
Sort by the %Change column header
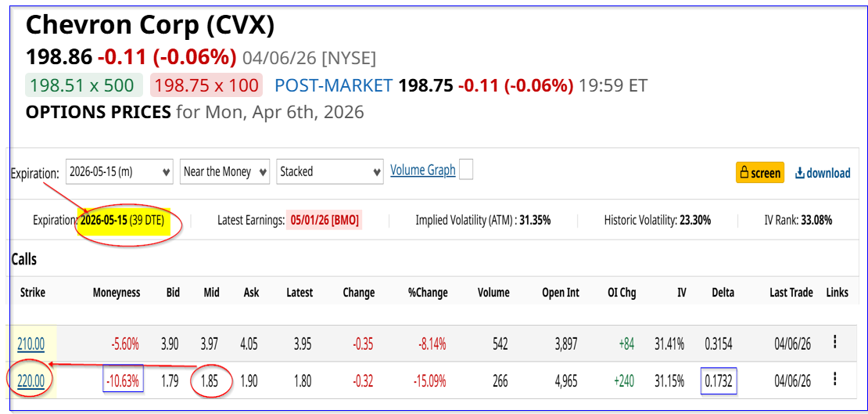(x=428, y=293)
